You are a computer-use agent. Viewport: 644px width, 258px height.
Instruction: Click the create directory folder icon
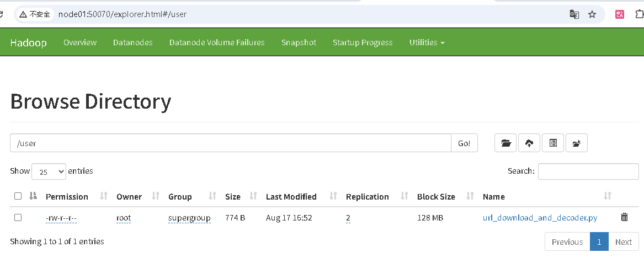click(x=505, y=143)
